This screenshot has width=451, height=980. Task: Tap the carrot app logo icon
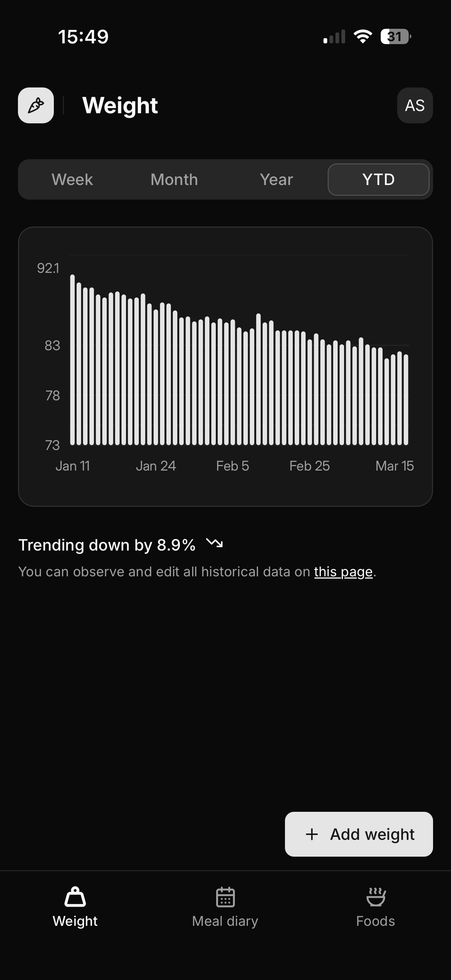[x=36, y=105]
